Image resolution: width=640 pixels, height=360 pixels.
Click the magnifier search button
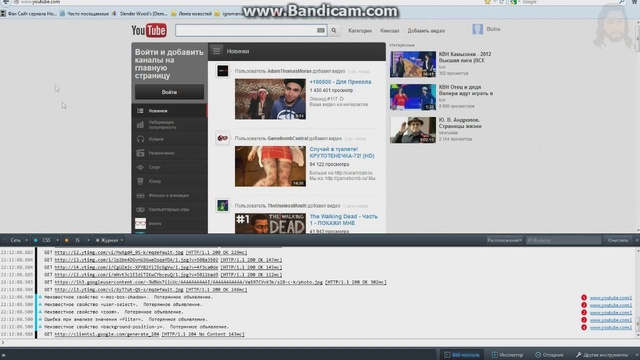334,30
